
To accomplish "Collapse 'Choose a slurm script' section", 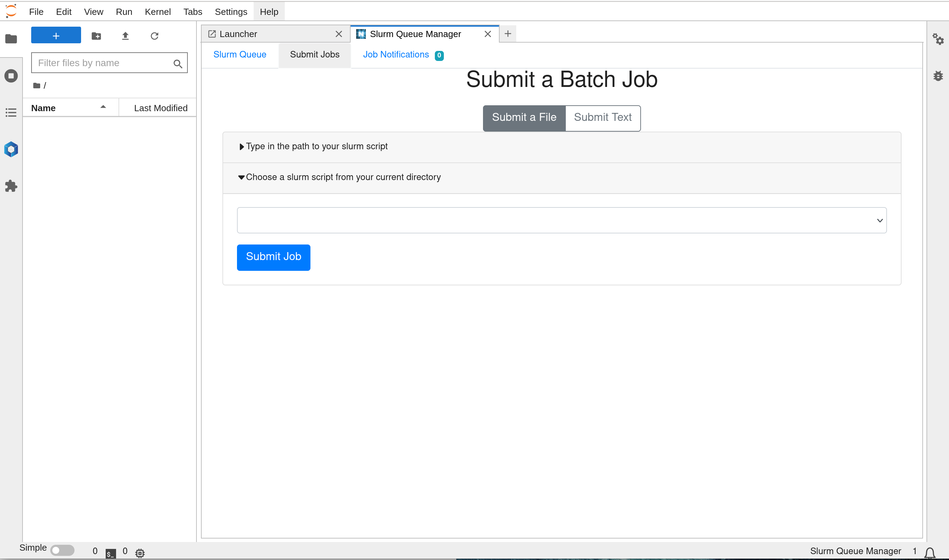I will pos(343,177).
